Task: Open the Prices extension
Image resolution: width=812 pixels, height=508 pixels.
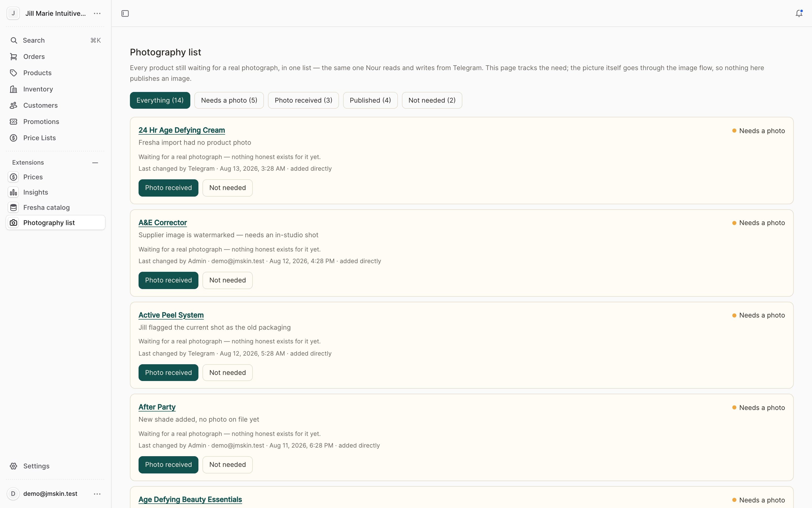Action: coord(33,177)
